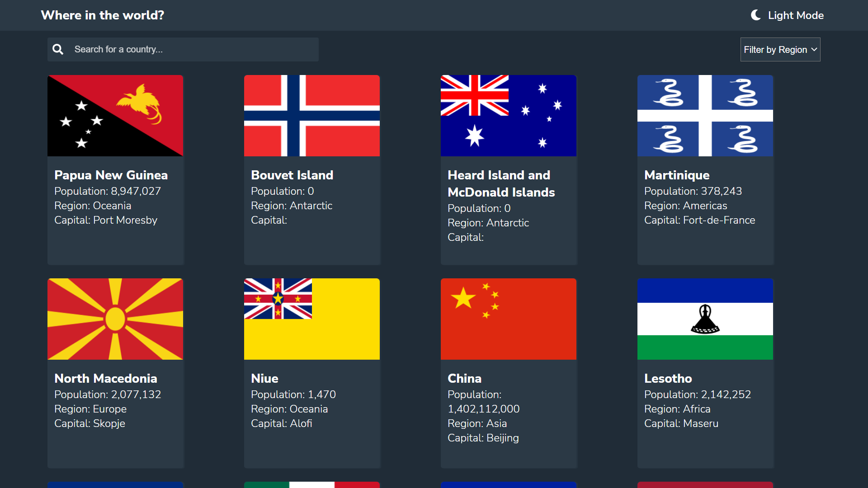This screenshot has height=488, width=868.
Task: Open the Martinique snake flag image
Action: coord(705,116)
